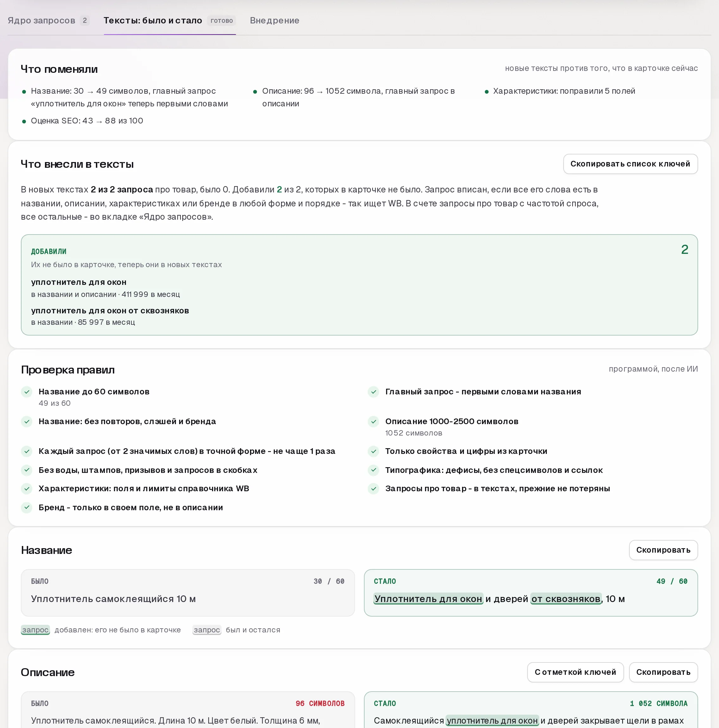The width and height of the screenshot is (719, 728).
Task: Click gray «запрос» legend chip for retained queries
Action: [x=207, y=630]
